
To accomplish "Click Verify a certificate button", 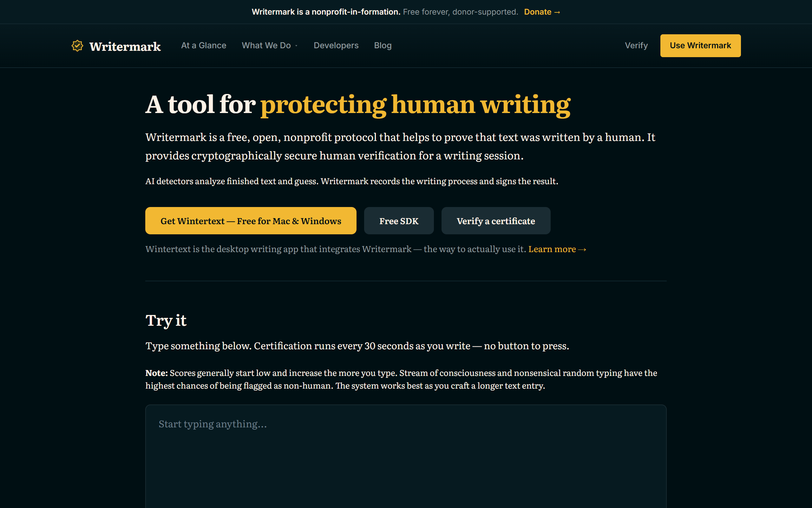I will (x=495, y=221).
